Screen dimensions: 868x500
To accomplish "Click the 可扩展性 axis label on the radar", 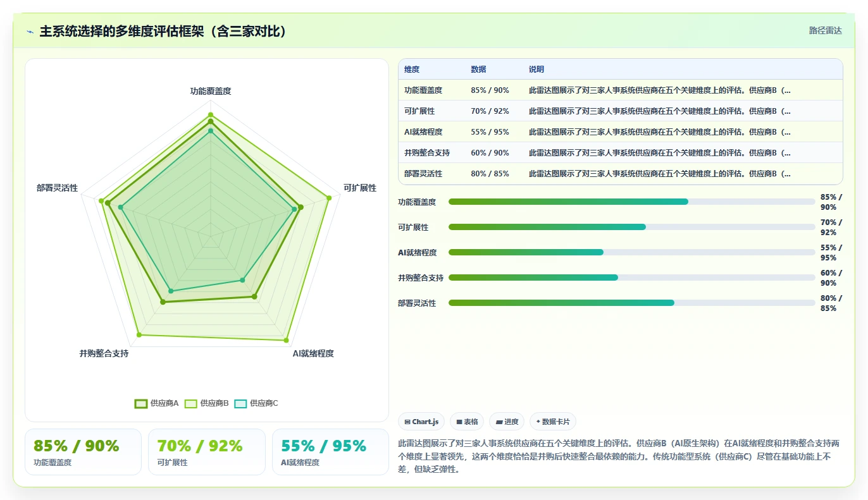I will pos(360,188).
